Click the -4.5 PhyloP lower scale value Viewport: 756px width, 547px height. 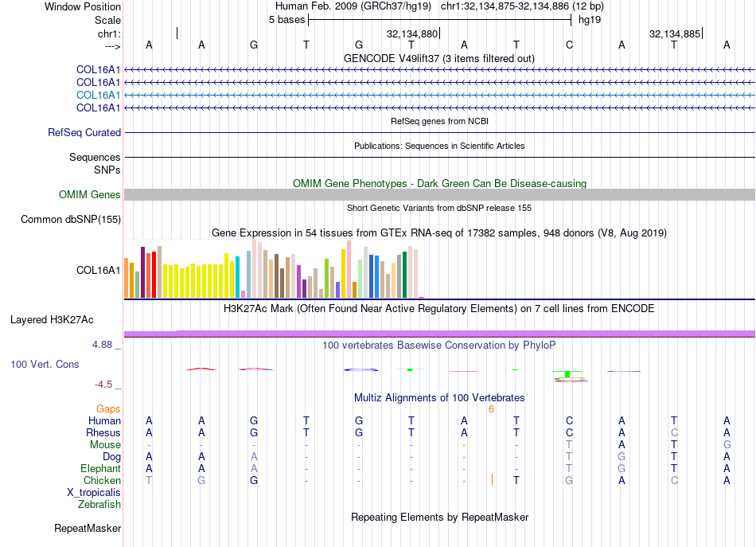(x=103, y=385)
